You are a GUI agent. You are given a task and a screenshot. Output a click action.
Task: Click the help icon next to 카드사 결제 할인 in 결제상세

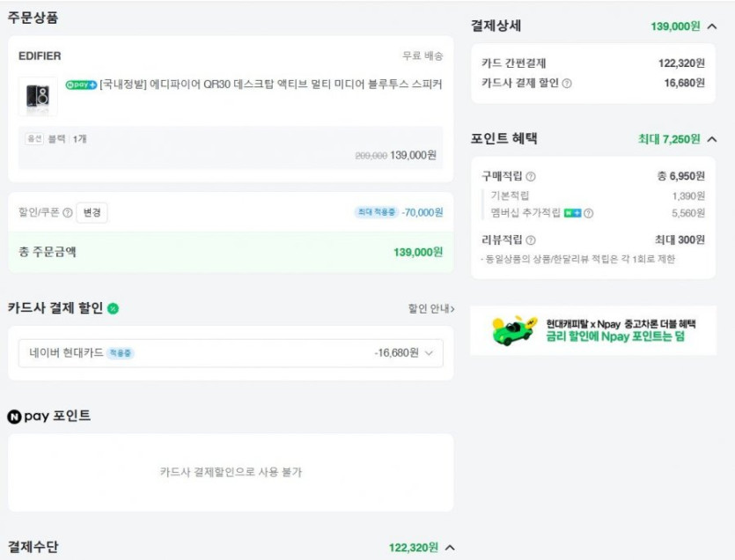click(x=567, y=84)
